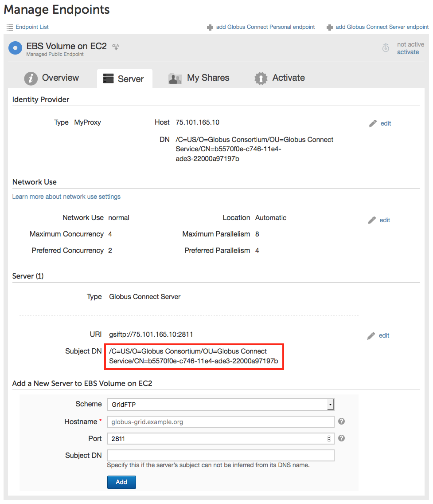
Task: Click the My Shares people icon
Action: tap(175, 79)
